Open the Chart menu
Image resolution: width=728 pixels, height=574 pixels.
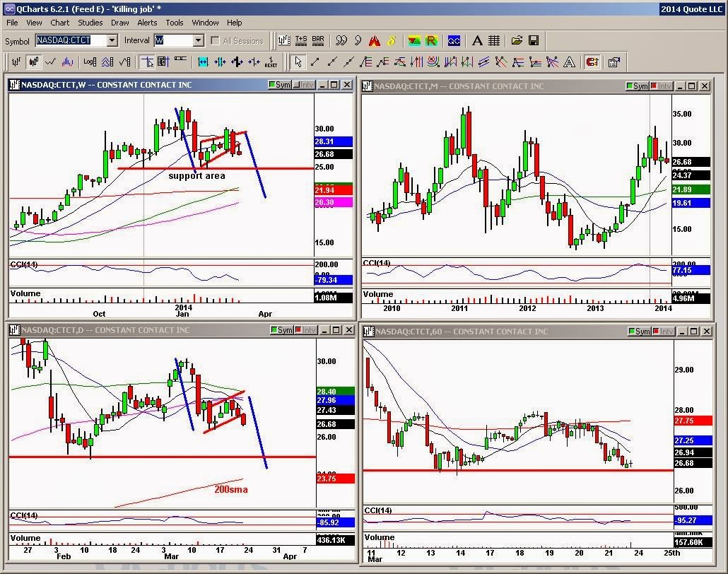pyautogui.click(x=59, y=23)
